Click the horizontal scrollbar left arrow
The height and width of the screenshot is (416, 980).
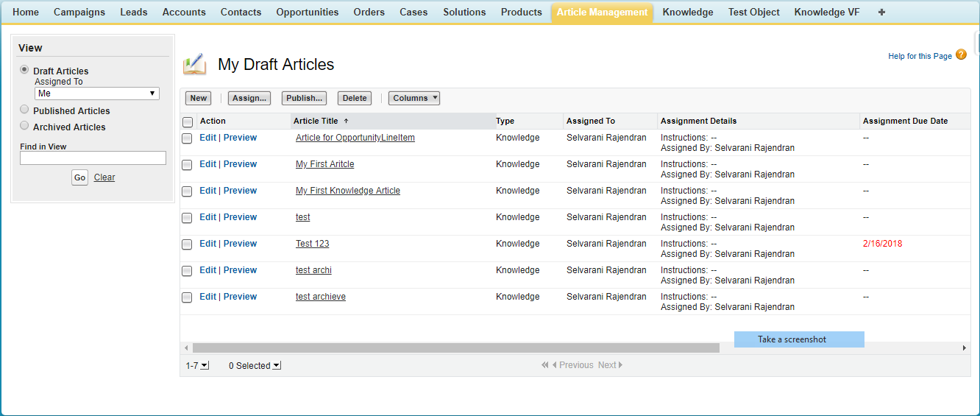186,348
